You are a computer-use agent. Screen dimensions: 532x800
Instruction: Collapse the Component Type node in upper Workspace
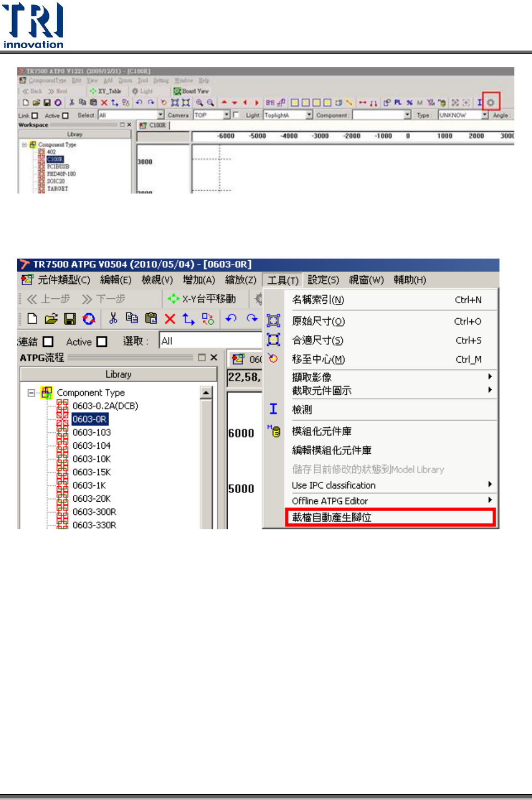(x=24, y=145)
